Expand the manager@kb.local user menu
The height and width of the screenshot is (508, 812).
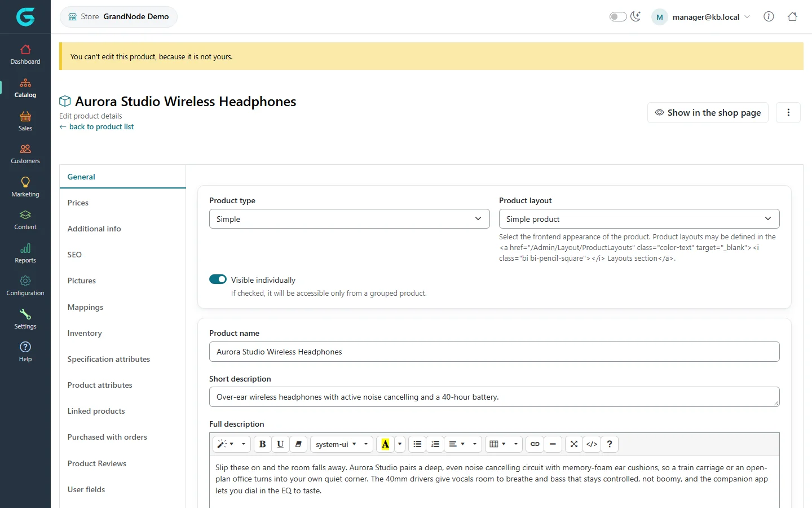point(701,17)
